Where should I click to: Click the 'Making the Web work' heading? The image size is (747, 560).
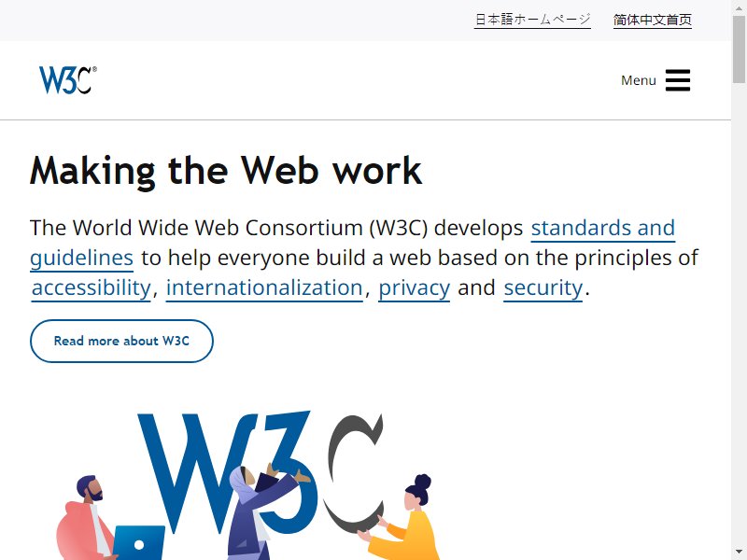226,171
